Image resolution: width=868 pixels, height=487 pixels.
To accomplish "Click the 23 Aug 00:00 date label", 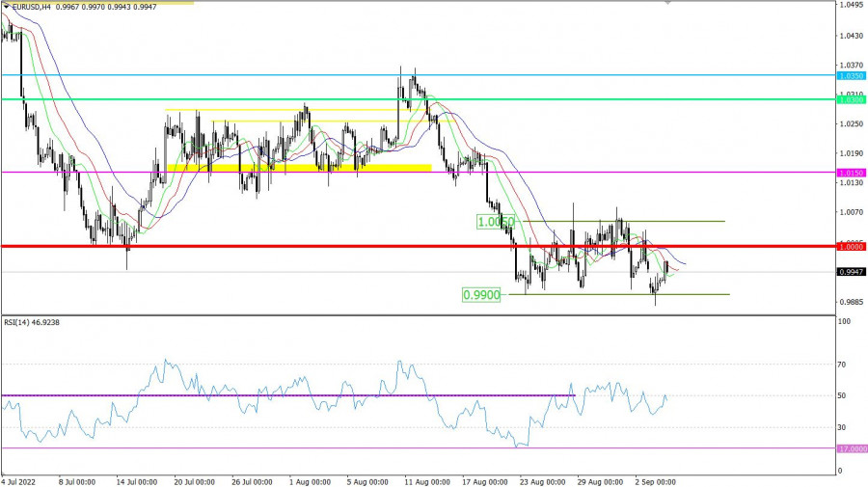I will [x=539, y=479].
